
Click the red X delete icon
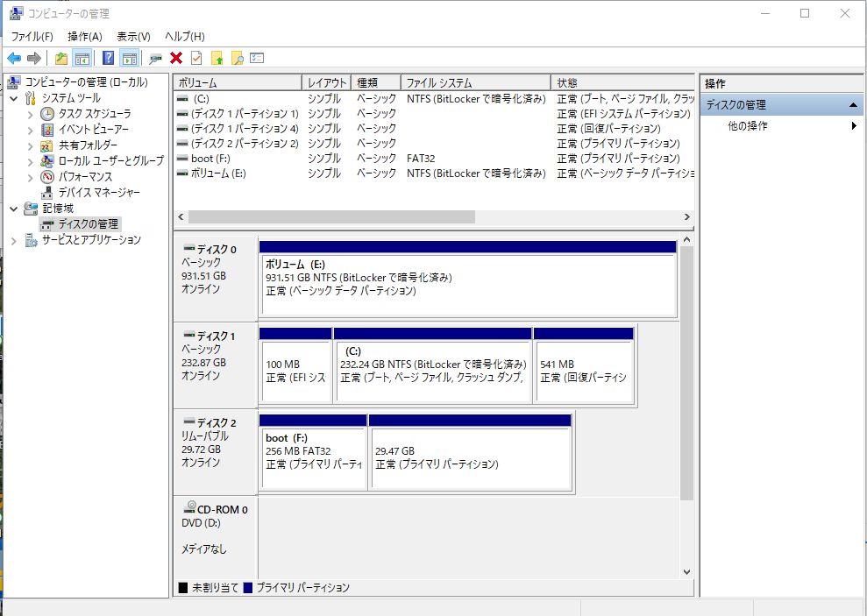tap(176, 59)
